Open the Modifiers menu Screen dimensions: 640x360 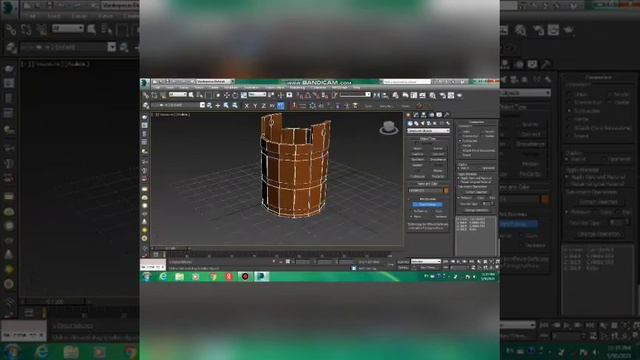point(231,88)
